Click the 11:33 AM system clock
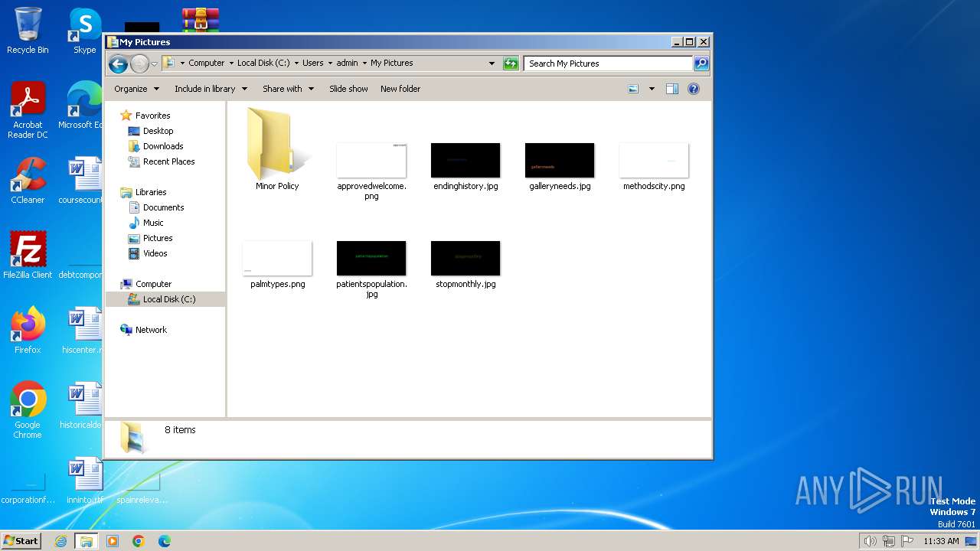Image resolution: width=980 pixels, height=551 pixels. pos(941,541)
